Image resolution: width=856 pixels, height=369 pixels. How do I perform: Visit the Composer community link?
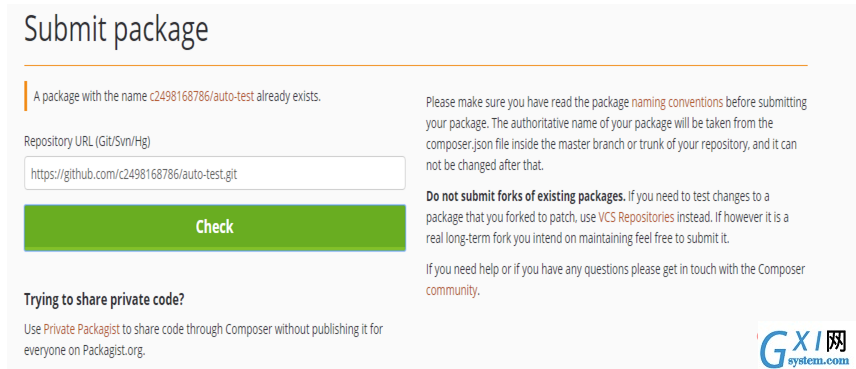tap(451, 290)
